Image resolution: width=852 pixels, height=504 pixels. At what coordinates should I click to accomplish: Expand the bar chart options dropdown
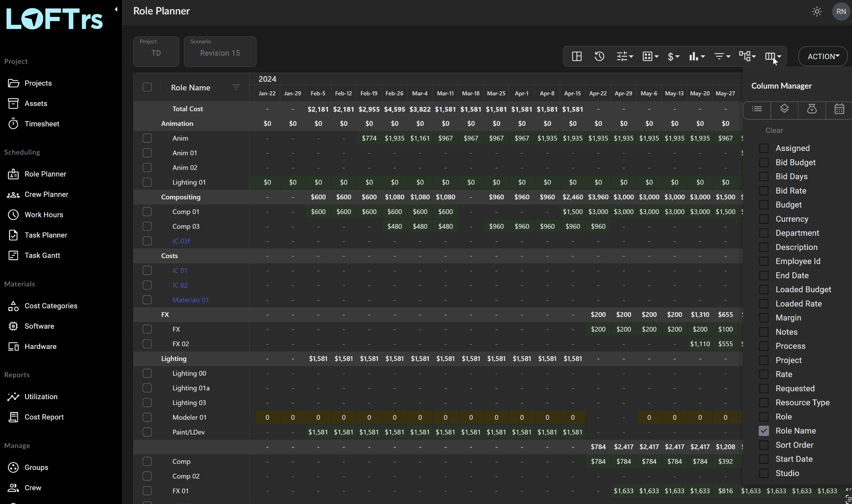pyautogui.click(x=697, y=56)
